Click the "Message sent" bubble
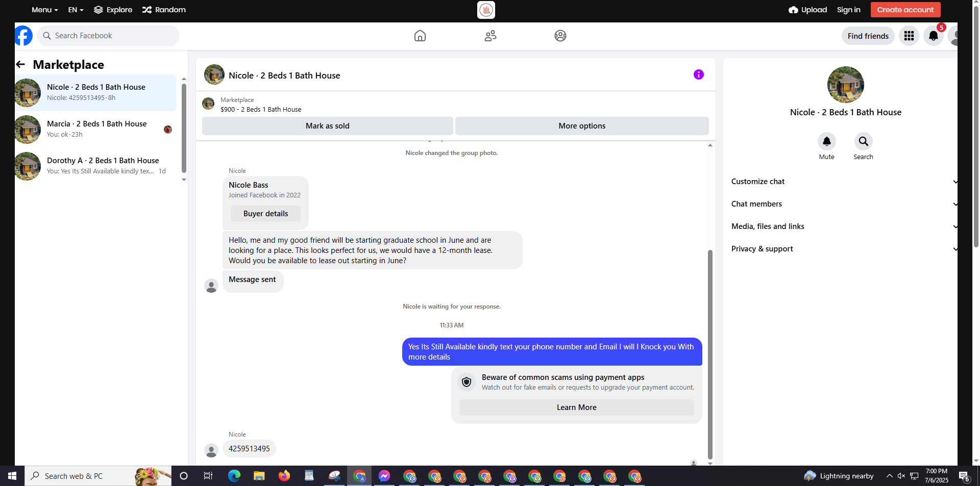The height and width of the screenshot is (486, 980). point(253,282)
